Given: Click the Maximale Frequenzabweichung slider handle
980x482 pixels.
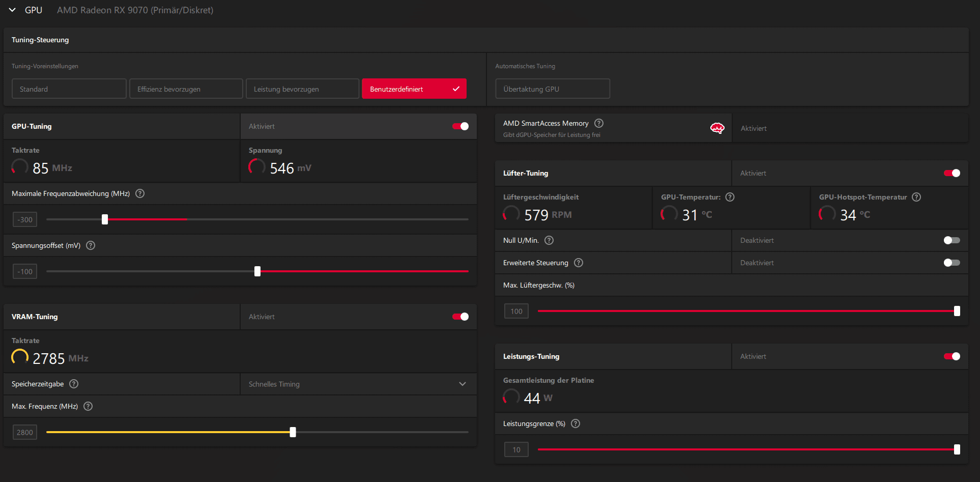Looking at the screenshot, I should coord(105,219).
